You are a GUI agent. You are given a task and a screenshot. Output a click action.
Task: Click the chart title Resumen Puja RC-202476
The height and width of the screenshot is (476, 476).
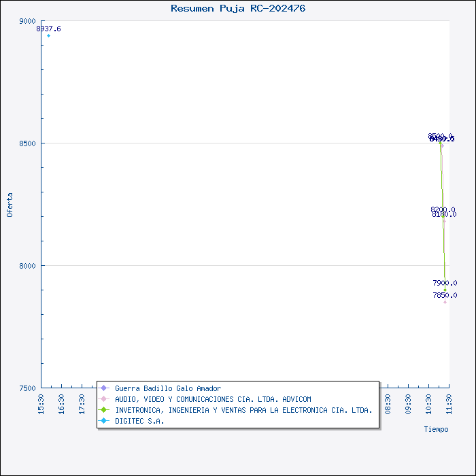(238, 8)
